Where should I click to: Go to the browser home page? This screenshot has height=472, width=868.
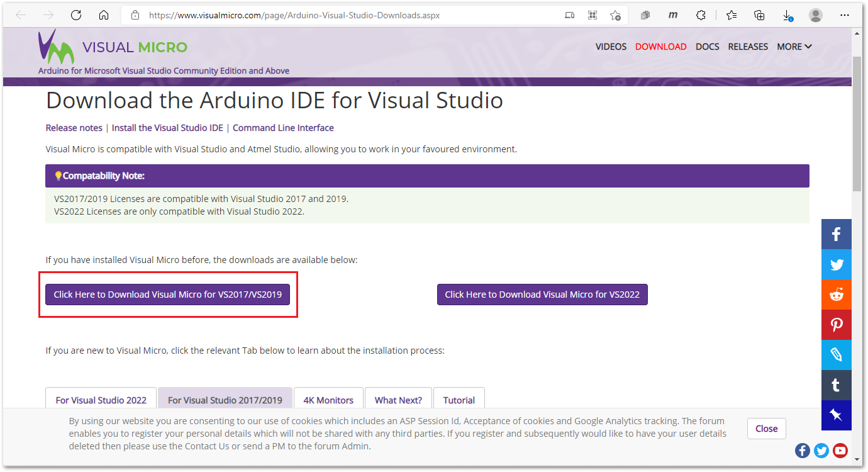click(x=104, y=16)
